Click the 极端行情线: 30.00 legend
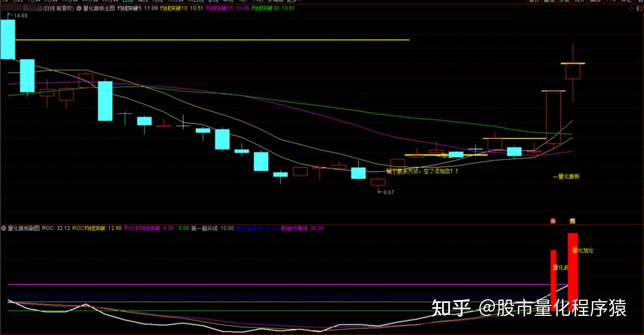 point(302,228)
